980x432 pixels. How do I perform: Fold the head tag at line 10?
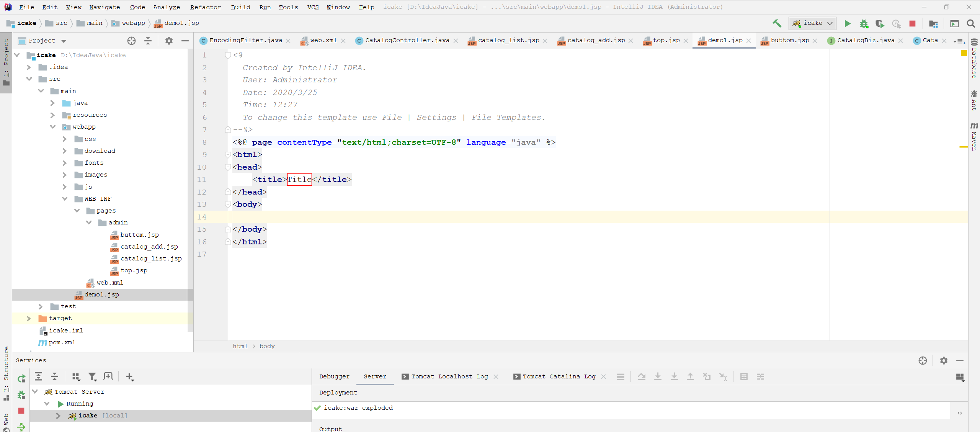click(x=228, y=167)
